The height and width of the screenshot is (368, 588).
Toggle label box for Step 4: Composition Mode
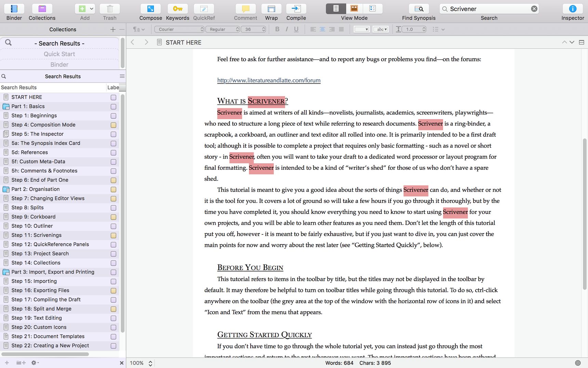pyautogui.click(x=113, y=125)
